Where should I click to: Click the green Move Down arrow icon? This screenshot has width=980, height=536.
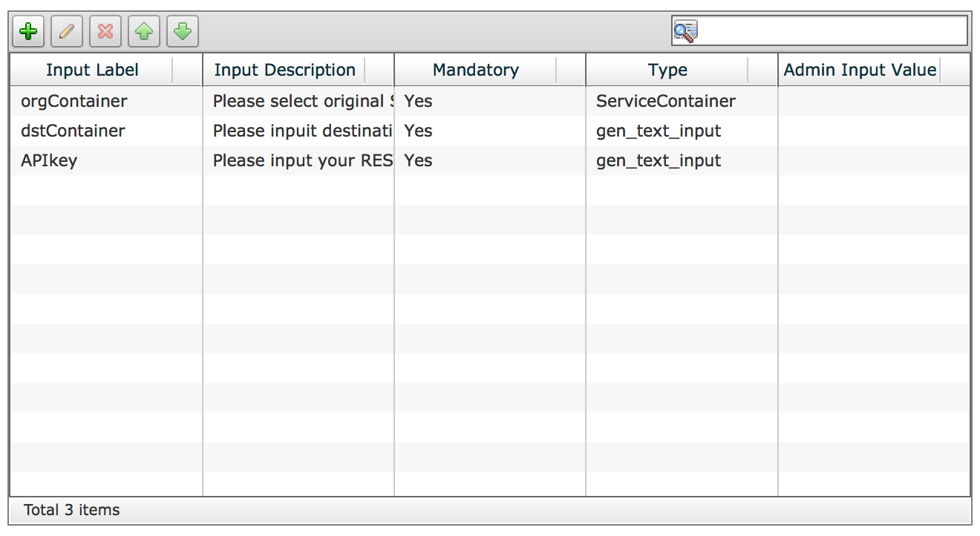[x=183, y=31]
